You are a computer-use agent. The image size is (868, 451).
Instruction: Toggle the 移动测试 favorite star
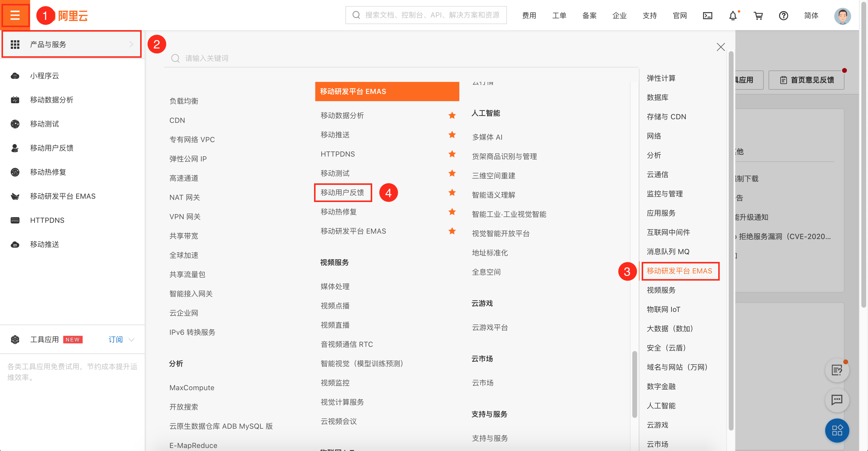(x=452, y=173)
